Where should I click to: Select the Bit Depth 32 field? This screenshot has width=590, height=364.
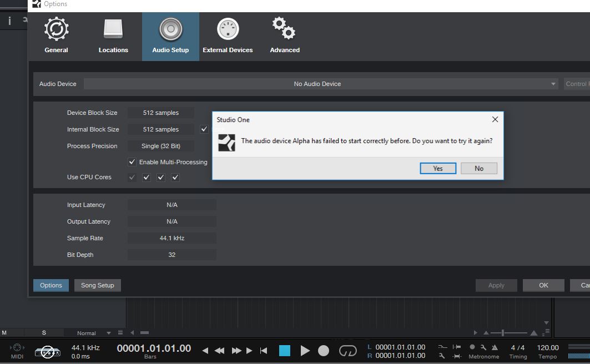pyautogui.click(x=172, y=255)
